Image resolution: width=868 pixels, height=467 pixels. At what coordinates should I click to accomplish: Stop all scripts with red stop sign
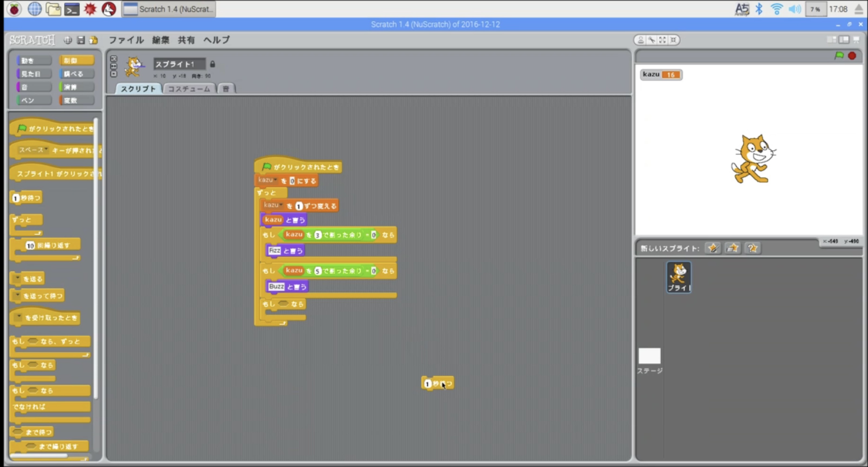click(x=852, y=55)
